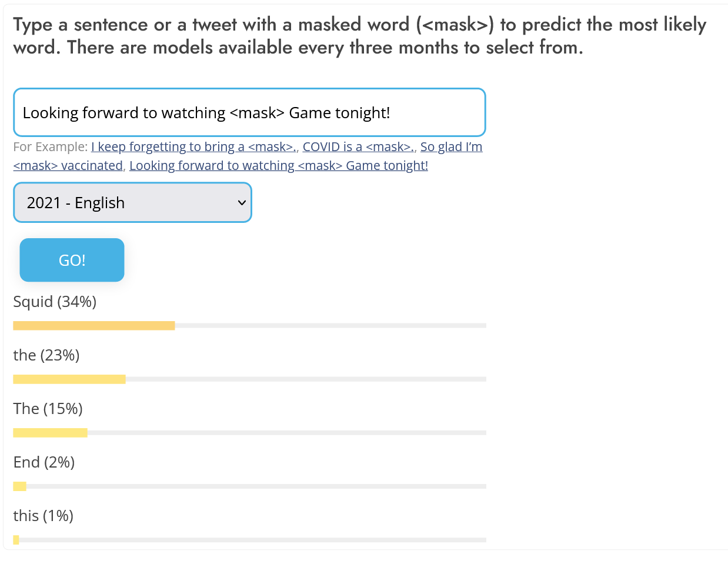Screen dimensions: 728x564
Task: Expand the model selector using its chevron arrow
Action: [241, 203]
